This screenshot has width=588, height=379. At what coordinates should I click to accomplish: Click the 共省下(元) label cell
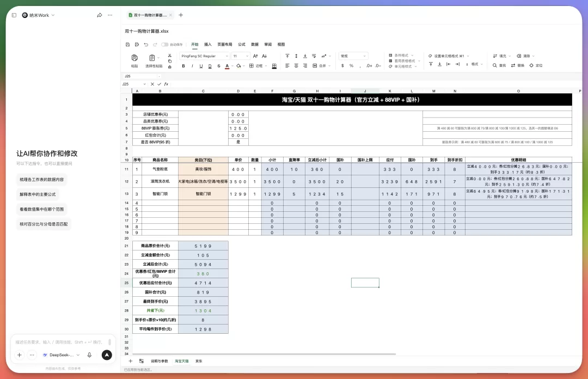[x=155, y=311]
